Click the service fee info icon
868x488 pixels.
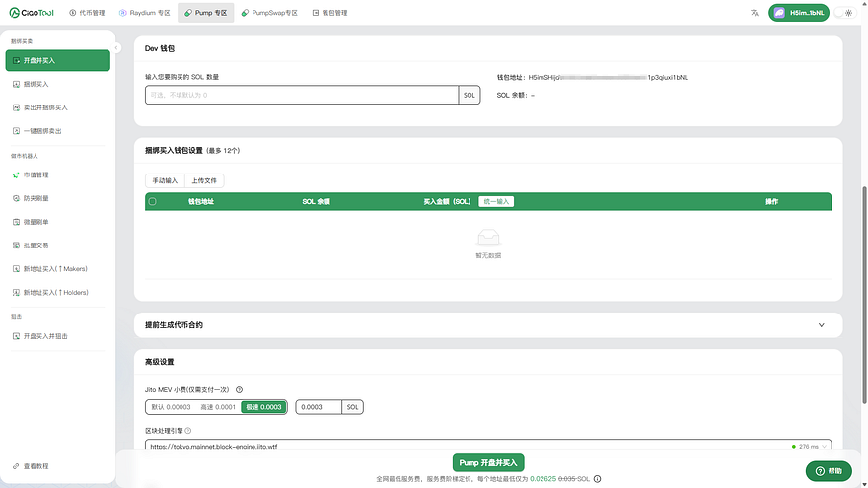[x=598, y=479]
